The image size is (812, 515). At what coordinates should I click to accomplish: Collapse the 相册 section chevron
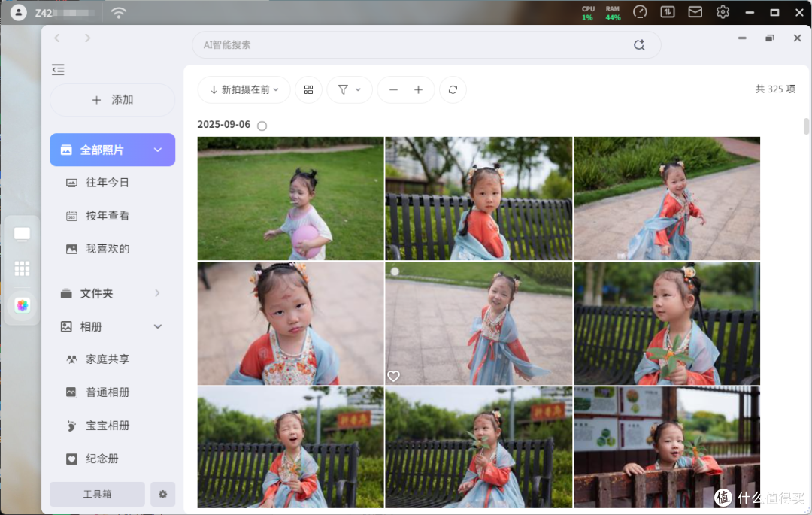(158, 326)
